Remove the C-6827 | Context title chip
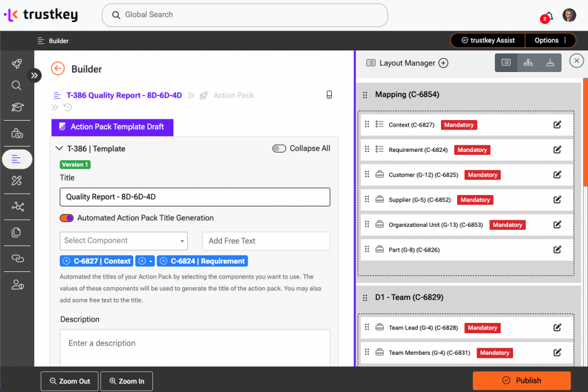 (67, 261)
